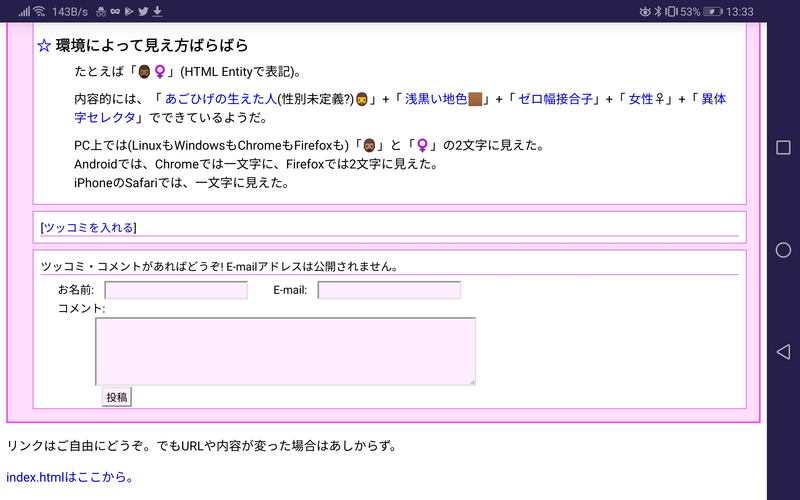Click the bearded person emoji after たとえば

coord(144,71)
